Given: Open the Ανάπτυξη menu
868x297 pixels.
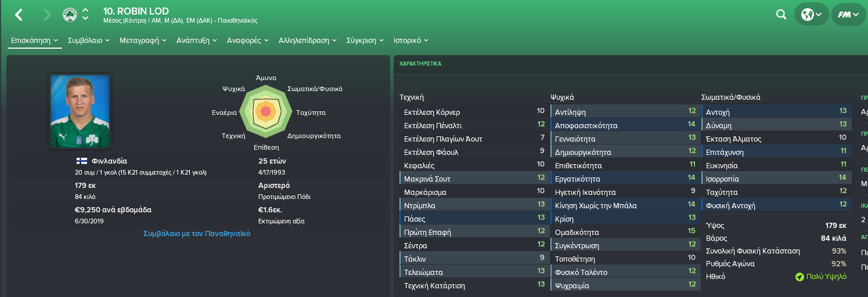Looking at the screenshot, I should point(197,41).
